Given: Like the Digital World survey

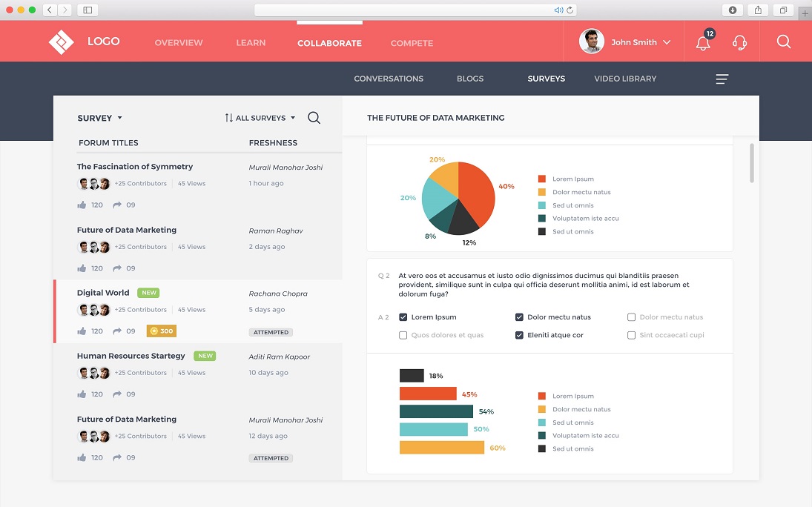Looking at the screenshot, I should [82, 331].
